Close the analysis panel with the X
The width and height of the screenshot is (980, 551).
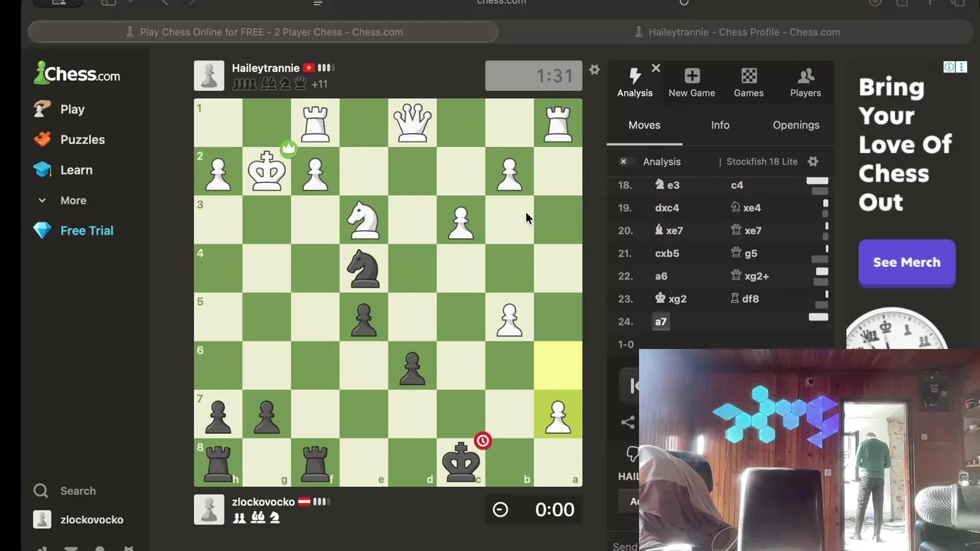pos(655,68)
